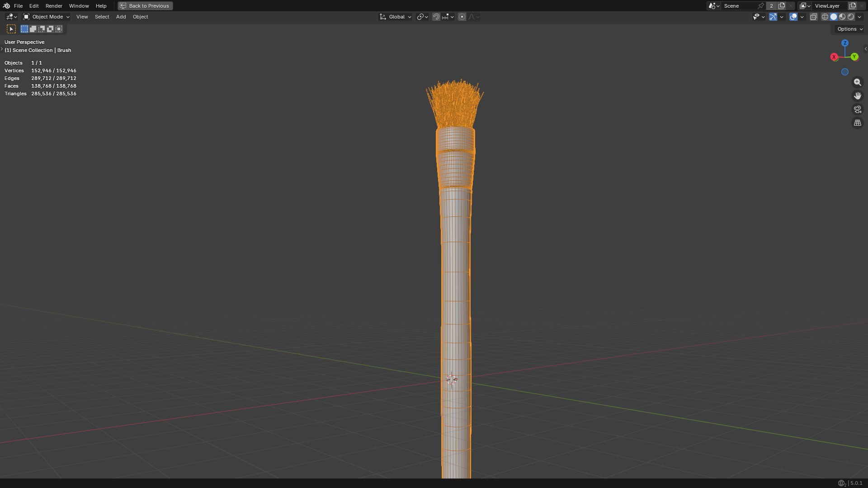This screenshot has height=488, width=868.
Task: Click the Z axis on navigation gizmo
Action: 845,43
